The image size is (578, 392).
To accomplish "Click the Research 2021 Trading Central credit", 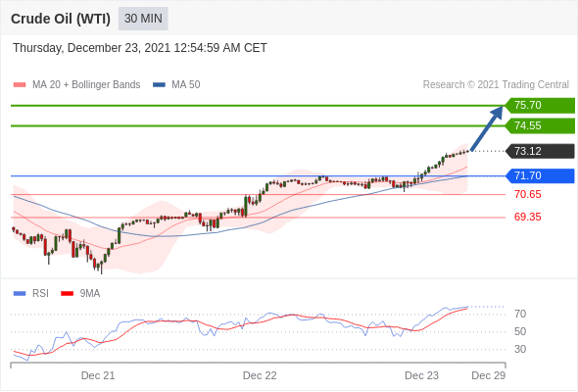I will point(496,85).
